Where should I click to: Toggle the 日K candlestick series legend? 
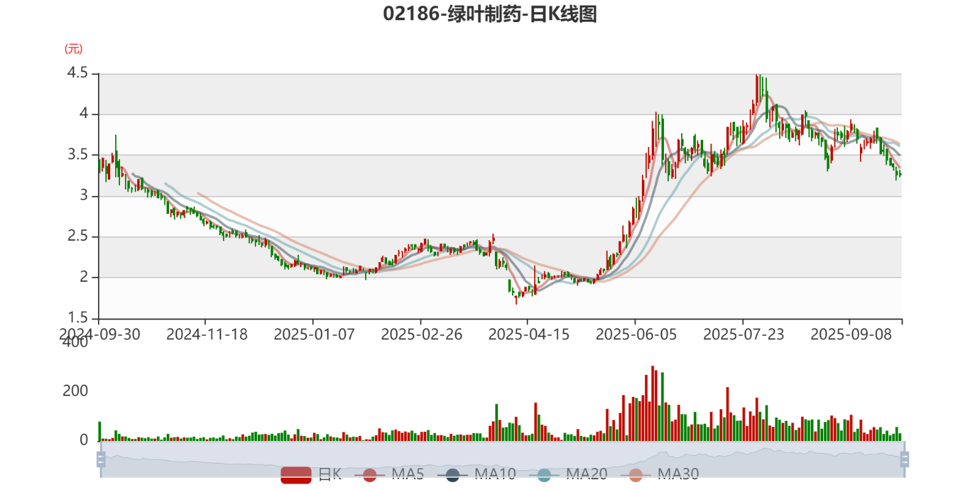(311, 474)
